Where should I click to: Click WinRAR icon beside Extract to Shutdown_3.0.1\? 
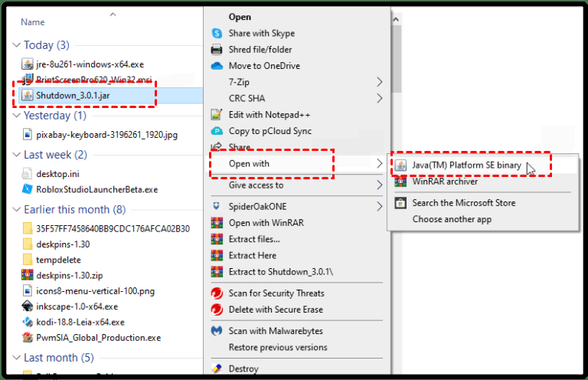pyautogui.click(x=217, y=271)
